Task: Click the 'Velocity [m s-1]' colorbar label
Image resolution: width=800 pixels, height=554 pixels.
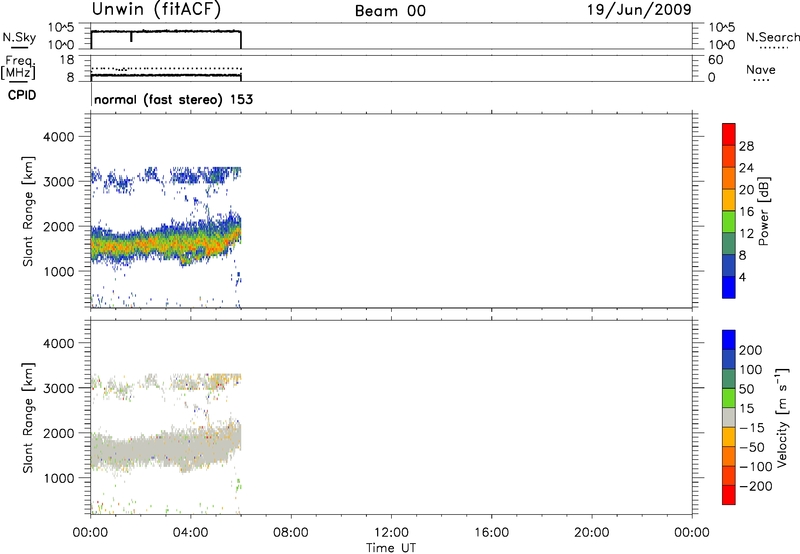Action: [782, 417]
